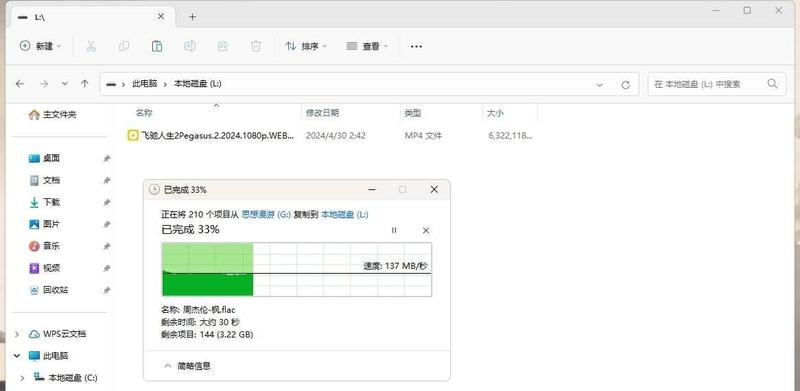The width and height of the screenshot is (800, 391).
Task: Collapse details via 简略信息 chevron
Action: (x=167, y=366)
